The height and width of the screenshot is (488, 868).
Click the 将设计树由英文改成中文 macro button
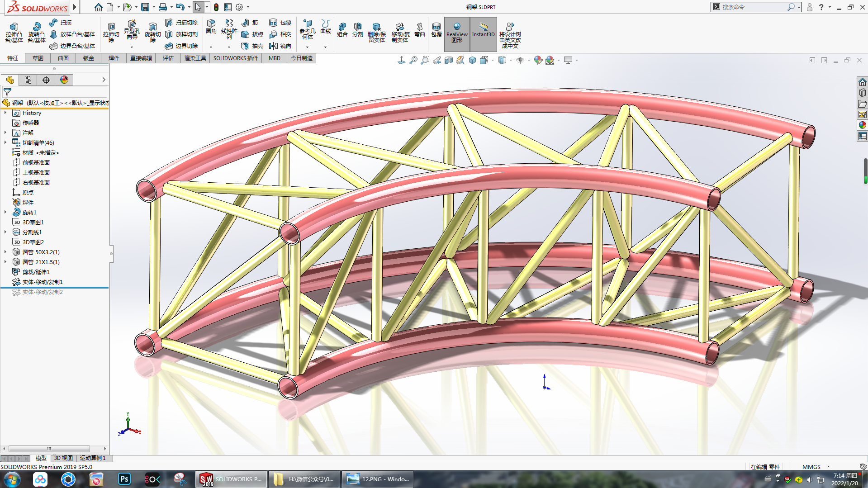point(510,35)
